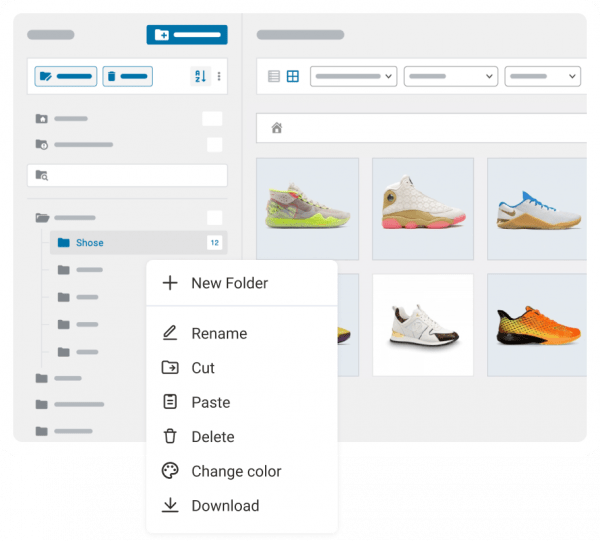600x541 pixels.
Task: Click the trash delete folder button
Action: pyautogui.click(x=127, y=76)
